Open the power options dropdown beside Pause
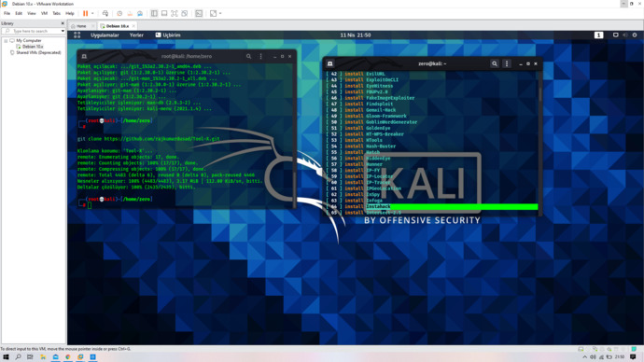The width and height of the screenshot is (644, 362). (92, 14)
